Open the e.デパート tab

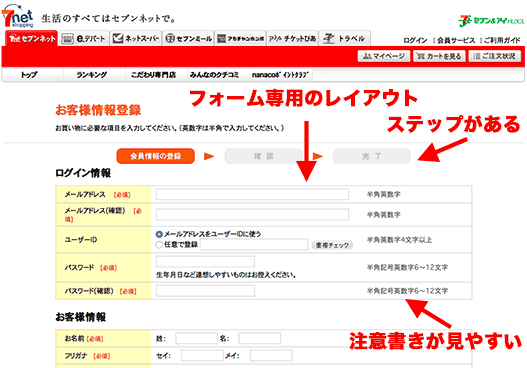coord(84,39)
